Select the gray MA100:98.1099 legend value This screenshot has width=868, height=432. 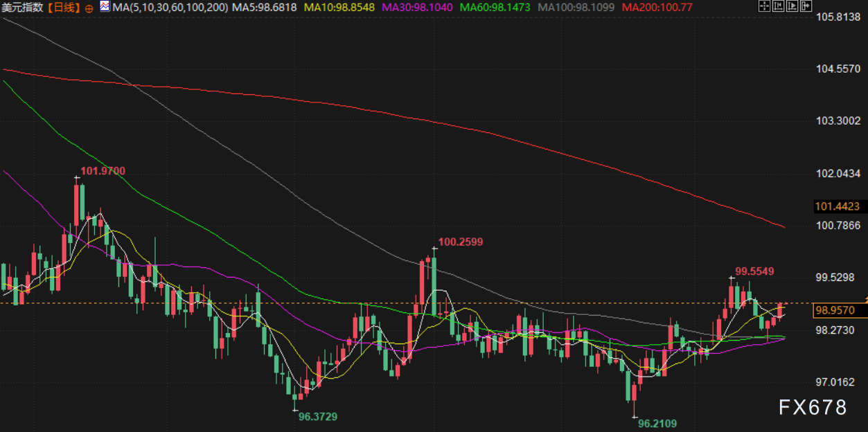click(x=576, y=8)
